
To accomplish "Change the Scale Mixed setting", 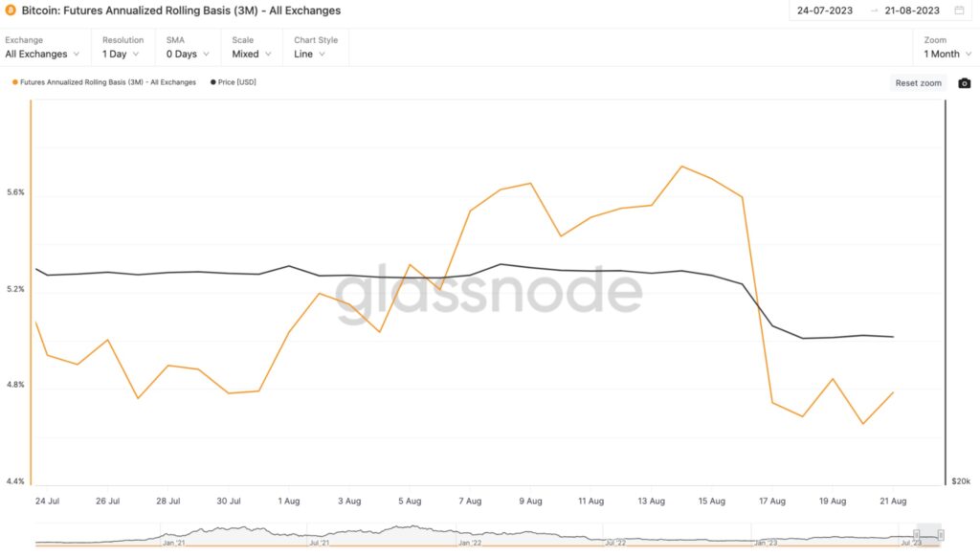I will point(251,55).
